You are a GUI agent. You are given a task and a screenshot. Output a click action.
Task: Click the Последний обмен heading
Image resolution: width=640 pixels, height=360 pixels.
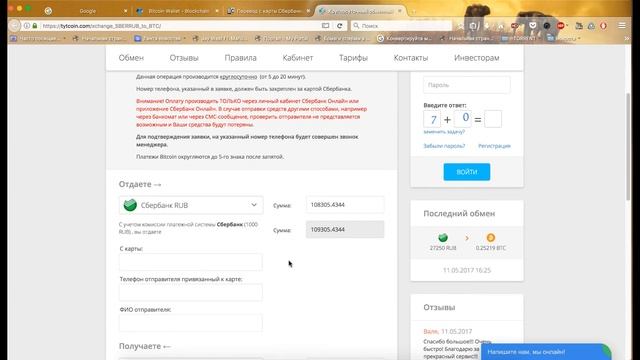pos(459,213)
